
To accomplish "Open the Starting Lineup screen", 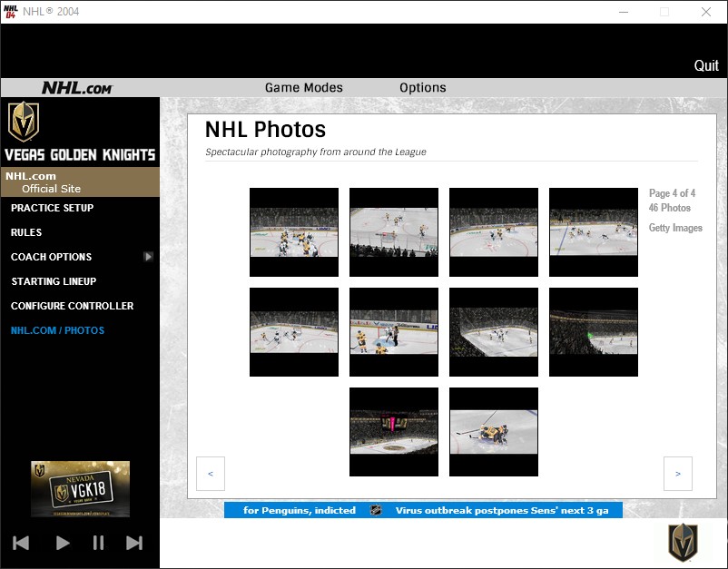I will tap(54, 281).
